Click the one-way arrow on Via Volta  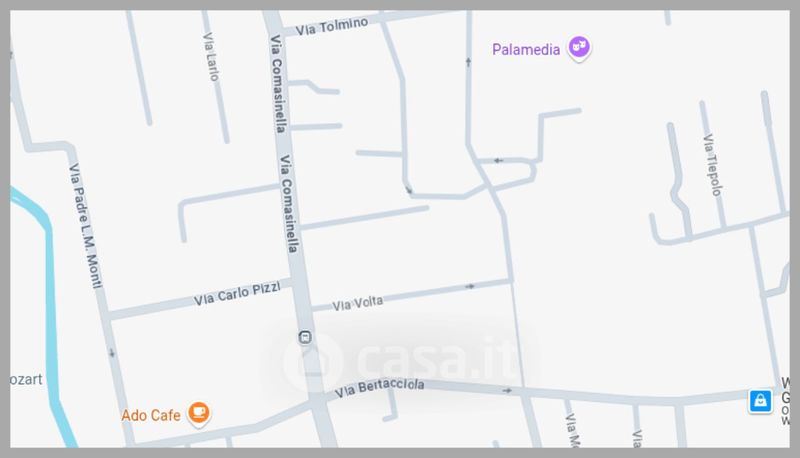click(470, 286)
